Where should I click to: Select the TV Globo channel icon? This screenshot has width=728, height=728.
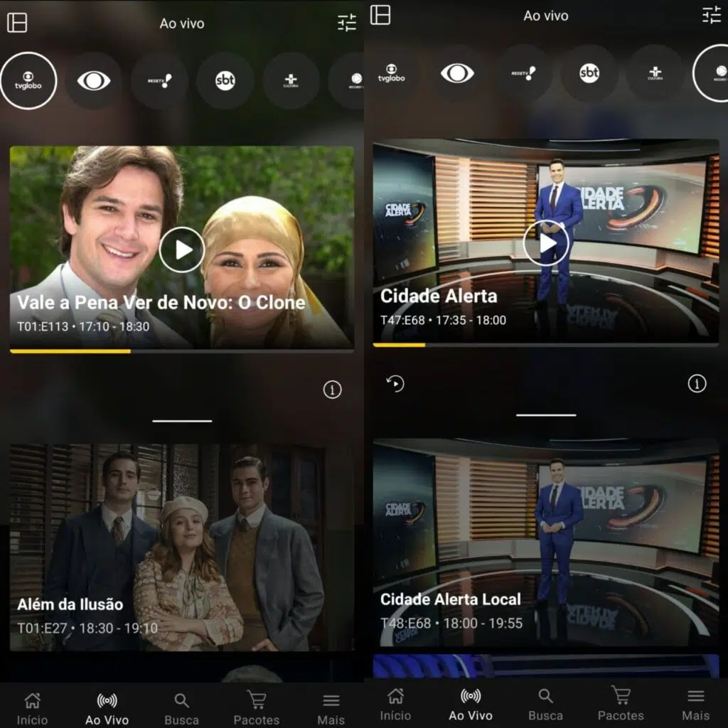(x=28, y=81)
